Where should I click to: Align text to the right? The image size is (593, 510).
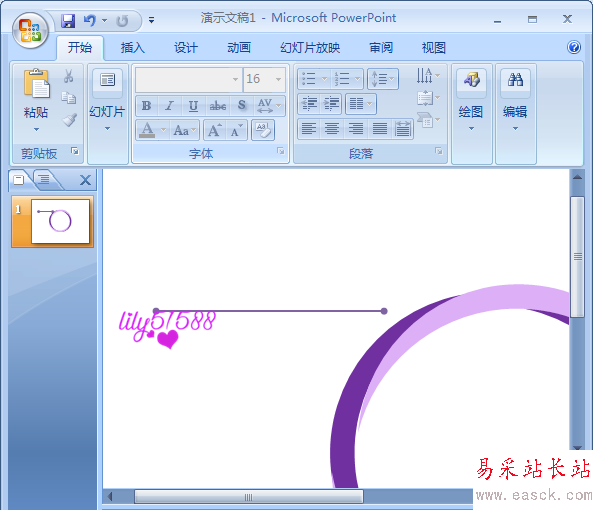pyautogui.click(x=355, y=129)
